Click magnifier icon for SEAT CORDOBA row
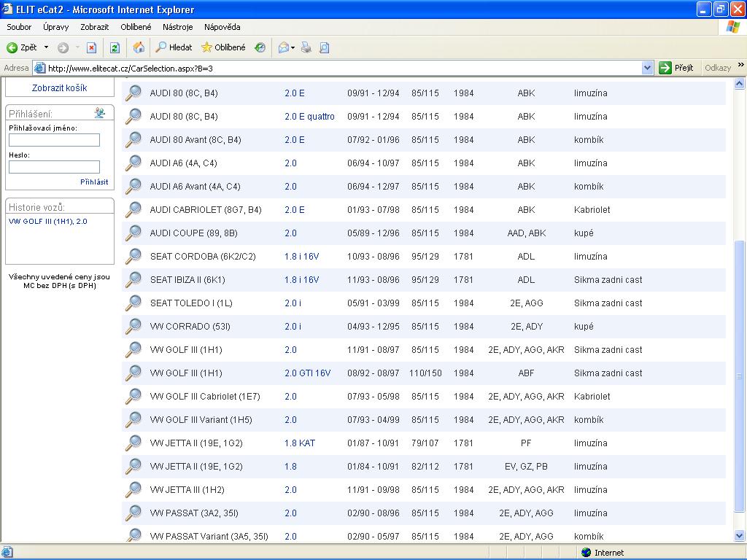The width and height of the screenshot is (747, 560). click(133, 256)
